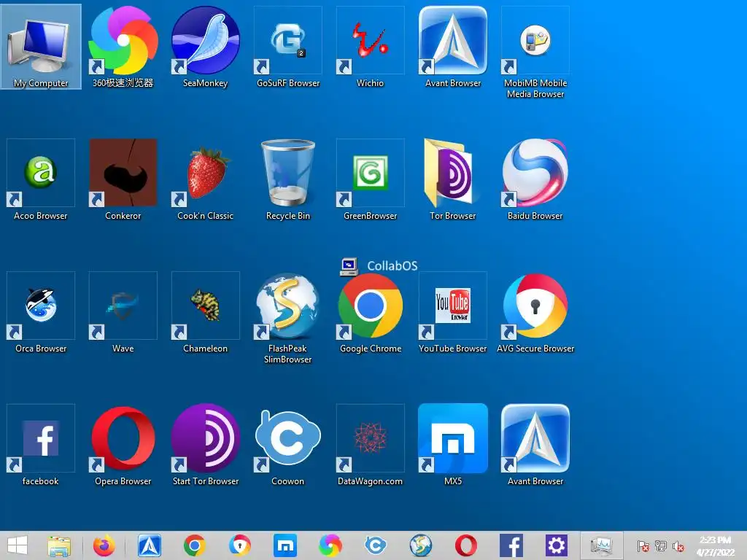Select Avant Browser icon beside MX5

[535, 445]
